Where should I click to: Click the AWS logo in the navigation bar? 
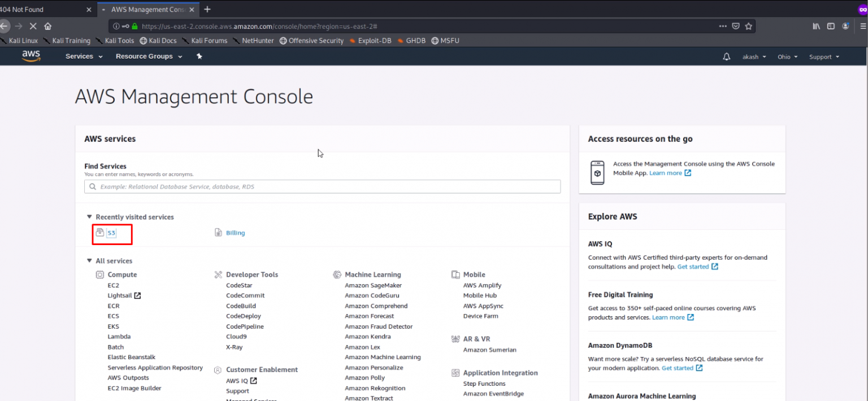(x=31, y=56)
